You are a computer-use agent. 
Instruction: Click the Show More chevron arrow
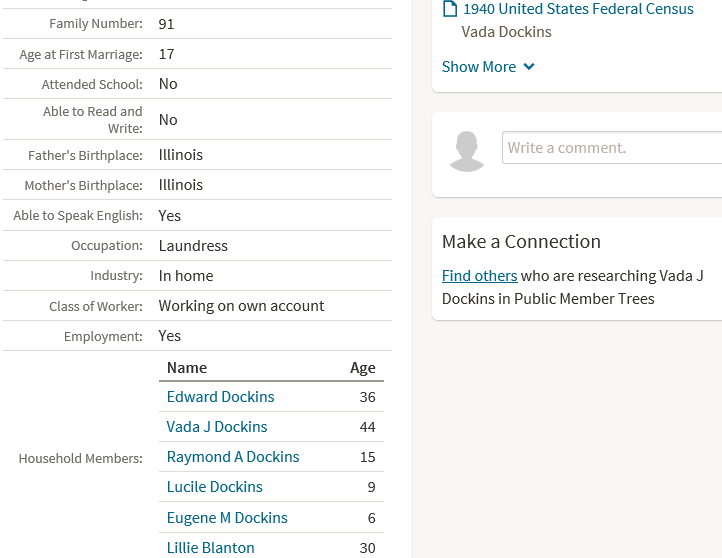coord(529,67)
